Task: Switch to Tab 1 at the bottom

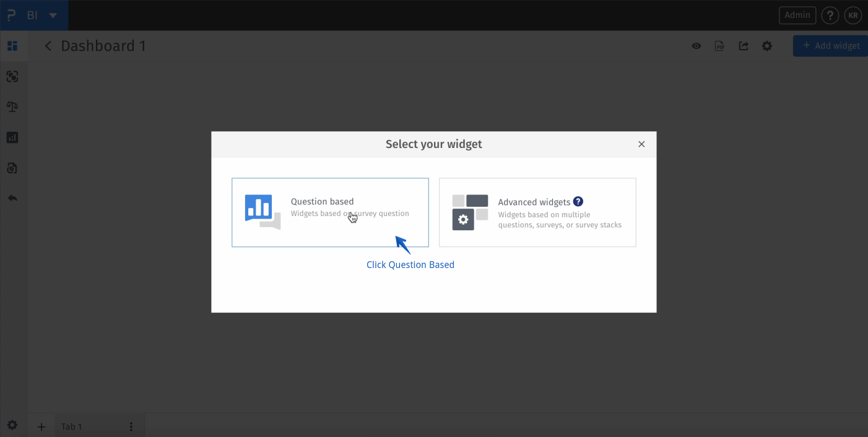Action: click(x=71, y=426)
